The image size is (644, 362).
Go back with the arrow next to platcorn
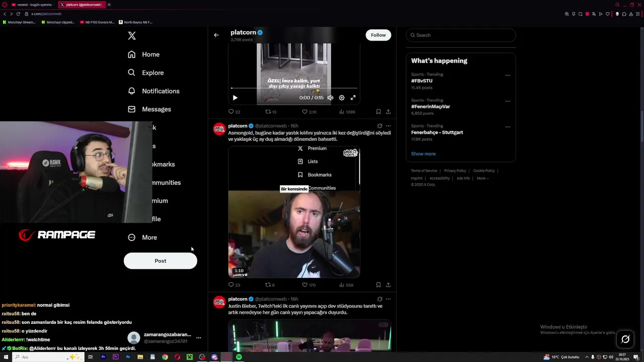pyautogui.click(x=216, y=35)
